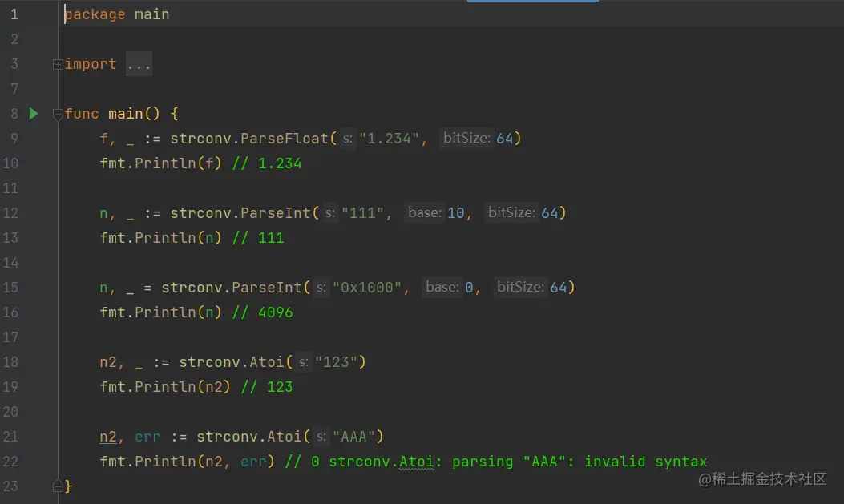Click line number 22 in gutter
The width and height of the screenshot is (844, 504).
pyautogui.click(x=10, y=462)
